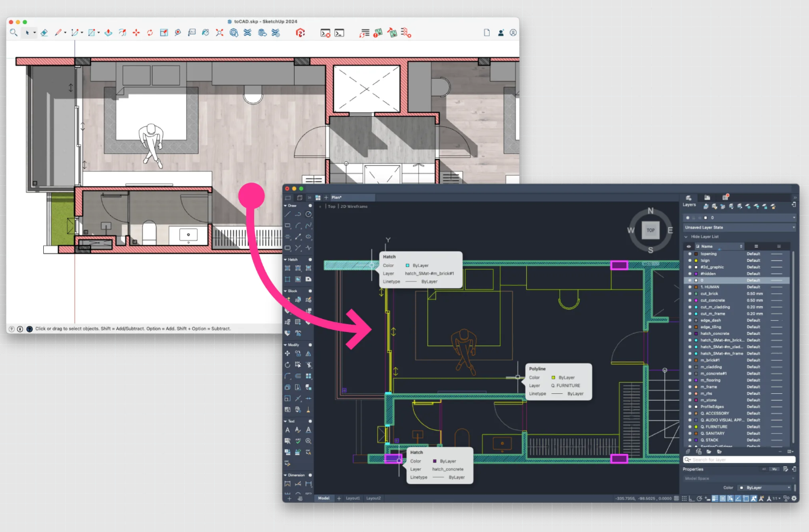Toggle visibility of !opening layer
Screen dimensions: 809x532
690,254
